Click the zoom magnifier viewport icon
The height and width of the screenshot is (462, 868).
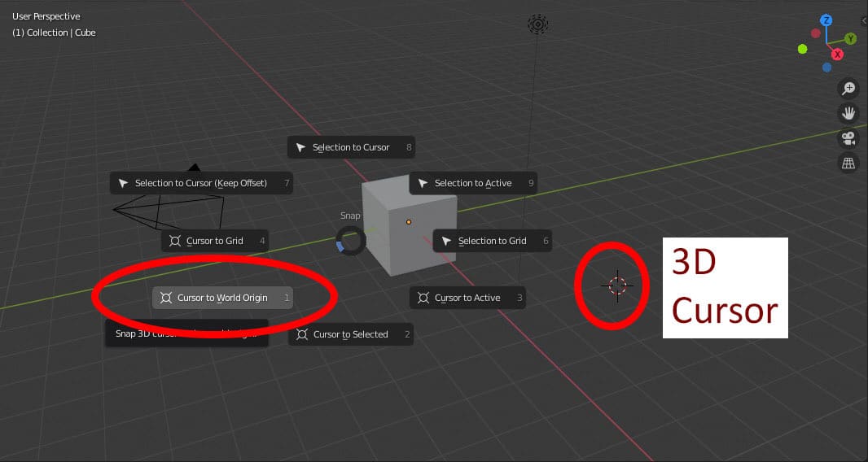click(x=848, y=89)
